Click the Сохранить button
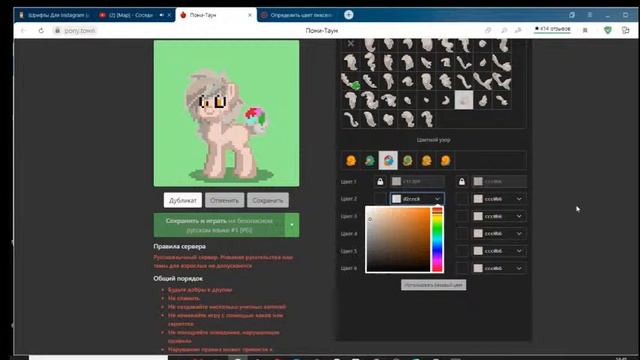The image size is (640, 360). coord(268,200)
